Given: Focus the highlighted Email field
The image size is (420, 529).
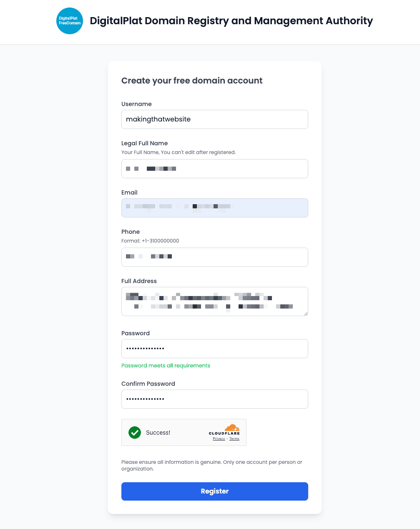Looking at the screenshot, I should click(x=214, y=208).
